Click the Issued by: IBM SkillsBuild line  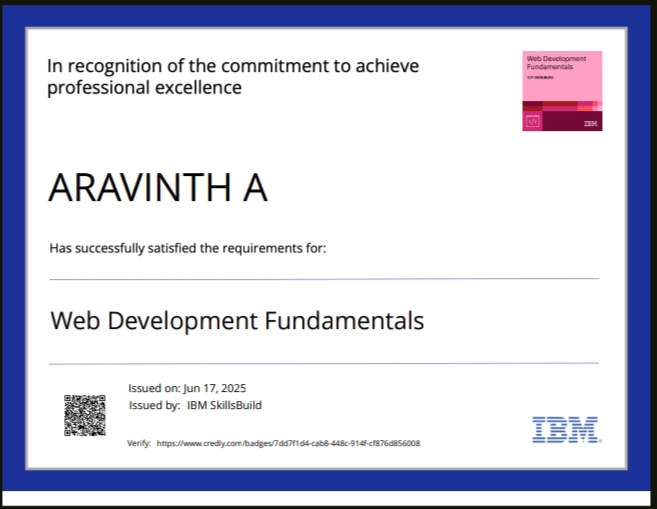tap(195, 406)
